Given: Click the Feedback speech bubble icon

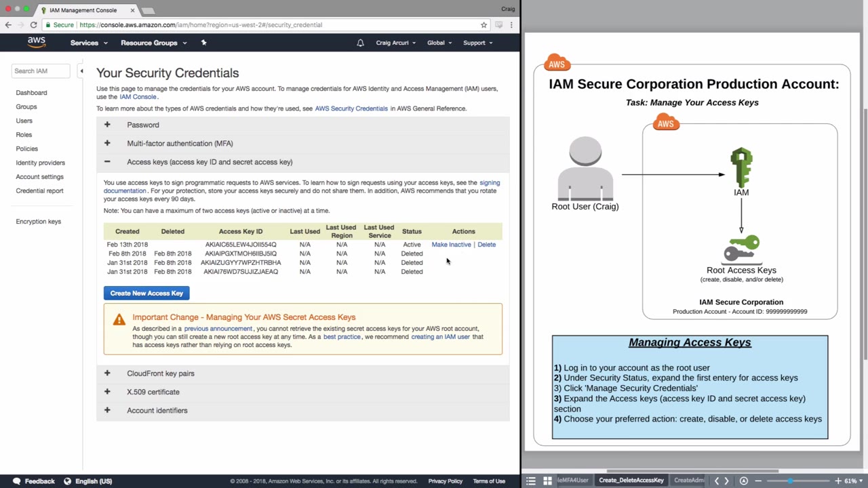Looking at the screenshot, I should [16, 481].
